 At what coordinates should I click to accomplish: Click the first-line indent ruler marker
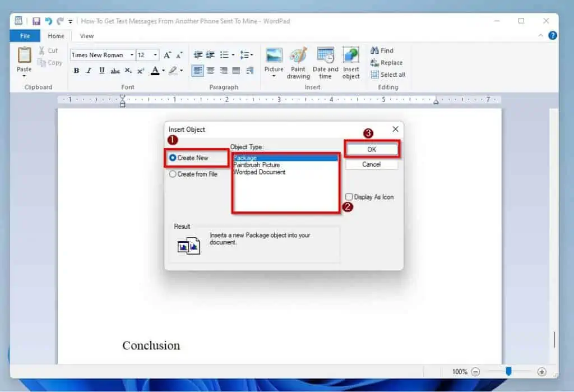[123, 97]
